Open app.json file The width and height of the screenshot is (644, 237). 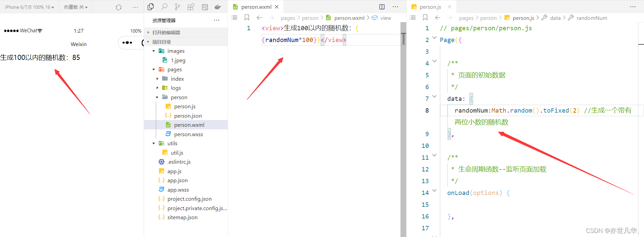coord(186,180)
